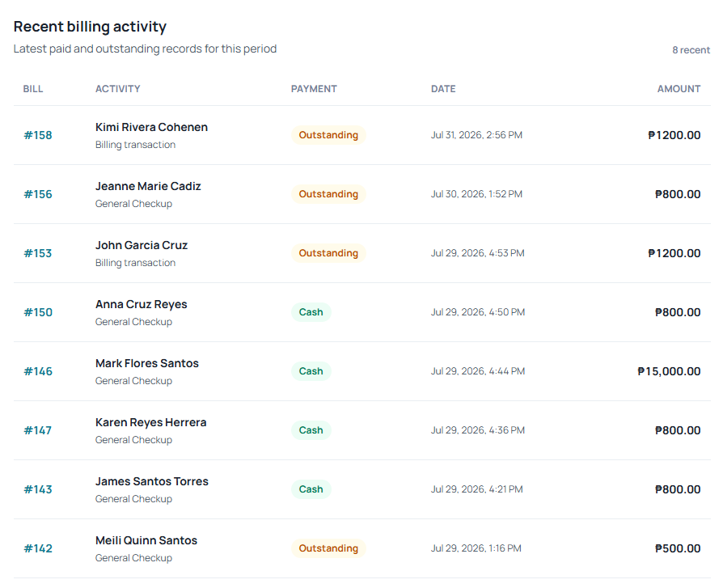This screenshot has width=723, height=588.
Task: Select patient name Jeanne Marie Cadiz
Action: 148,186
